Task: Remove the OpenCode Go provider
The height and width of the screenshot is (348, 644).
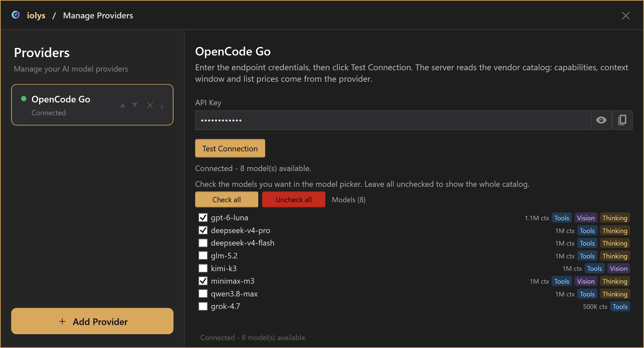Action: pos(150,105)
